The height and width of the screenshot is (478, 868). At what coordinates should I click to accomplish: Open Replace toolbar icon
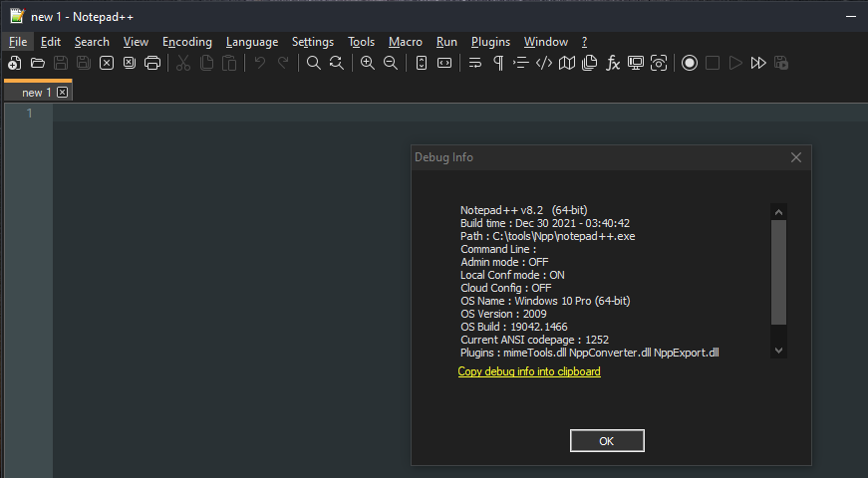point(337,63)
